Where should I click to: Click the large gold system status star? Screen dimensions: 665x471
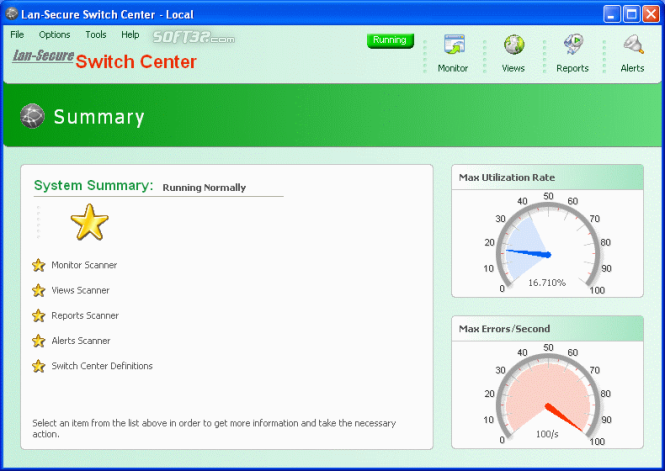[89, 222]
